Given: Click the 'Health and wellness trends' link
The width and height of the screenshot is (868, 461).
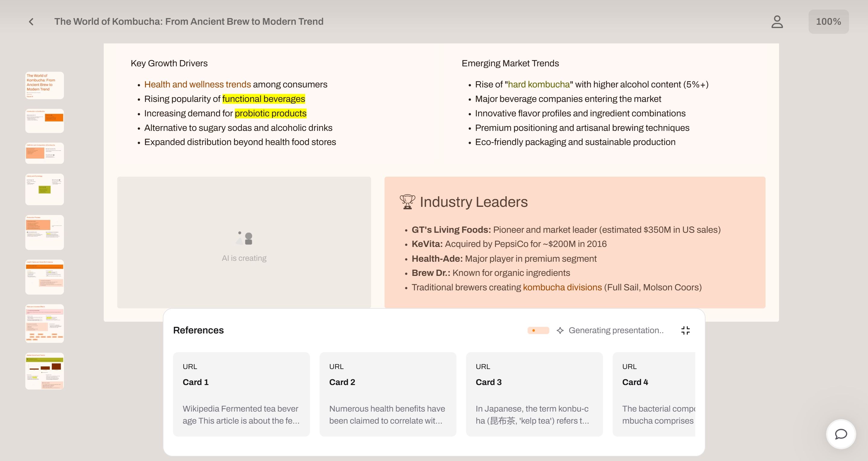Looking at the screenshot, I should tap(197, 84).
